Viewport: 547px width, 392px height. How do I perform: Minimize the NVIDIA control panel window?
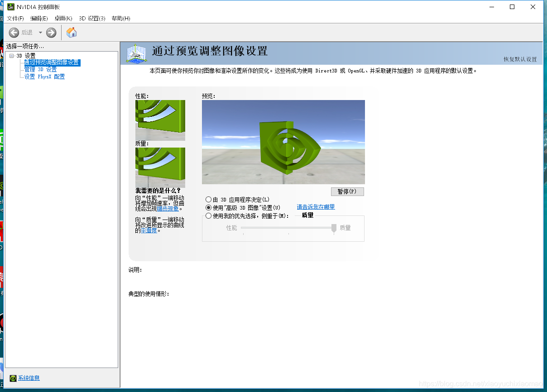[x=491, y=7]
